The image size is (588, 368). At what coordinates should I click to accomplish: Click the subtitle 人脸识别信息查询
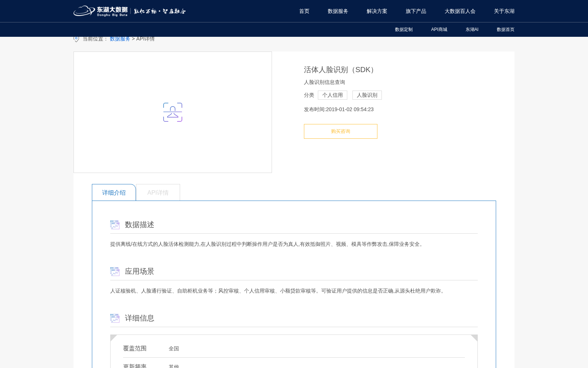(x=325, y=82)
